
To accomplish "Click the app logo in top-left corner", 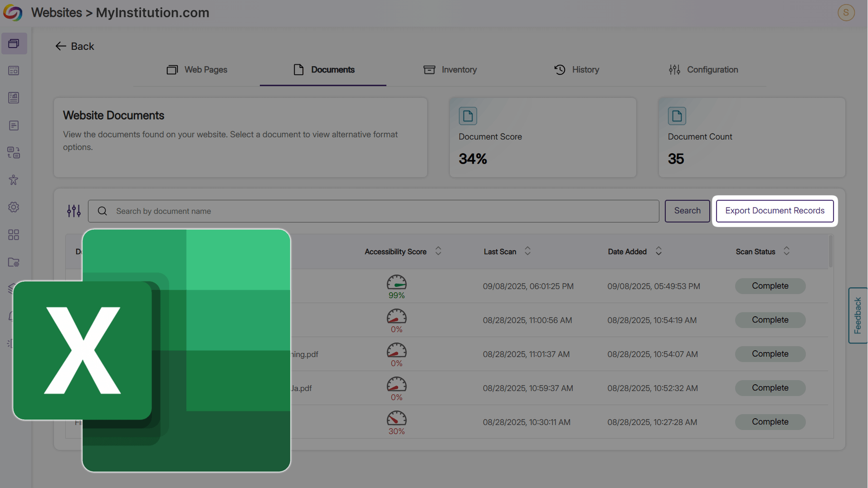I will pos(13,13).
